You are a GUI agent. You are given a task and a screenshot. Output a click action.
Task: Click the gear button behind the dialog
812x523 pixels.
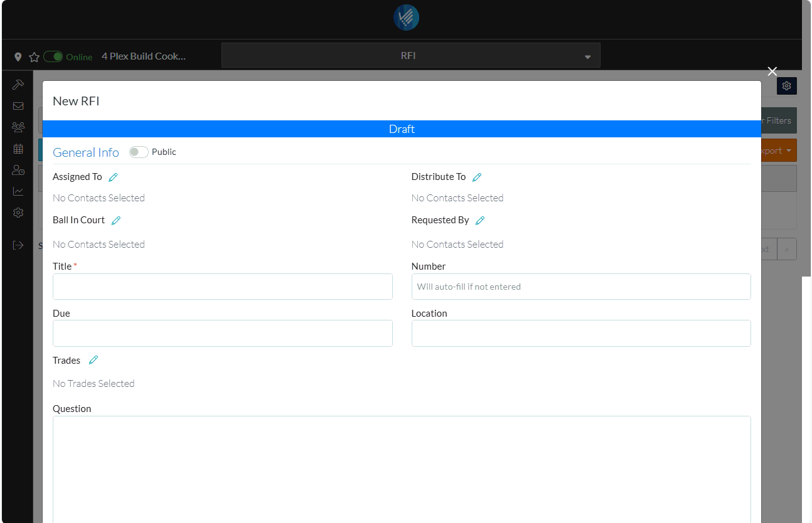point(787,86)
